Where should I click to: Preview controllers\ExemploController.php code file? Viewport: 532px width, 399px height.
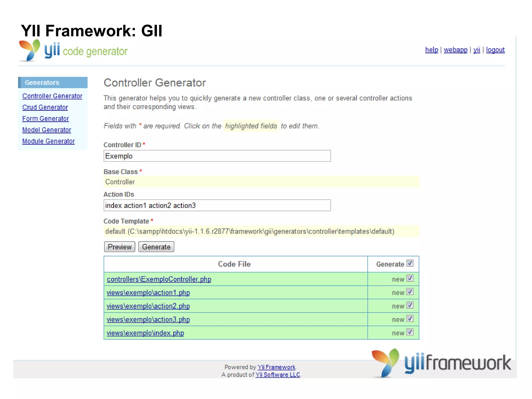(159, 279)
